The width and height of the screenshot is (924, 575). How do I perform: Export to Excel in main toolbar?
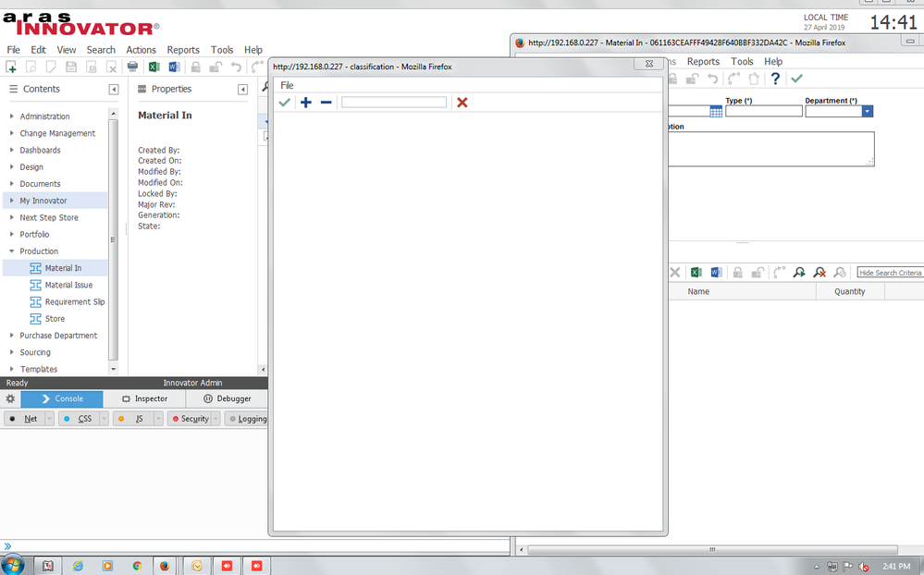[154, 67]
